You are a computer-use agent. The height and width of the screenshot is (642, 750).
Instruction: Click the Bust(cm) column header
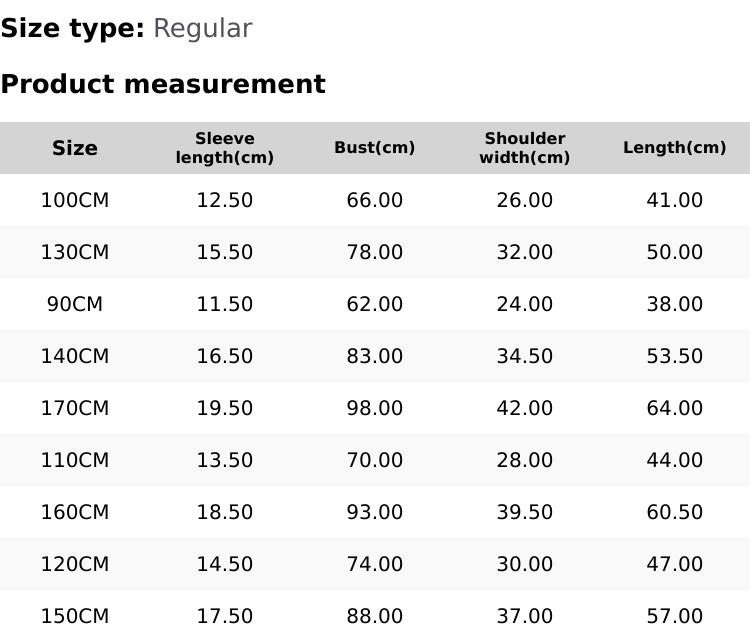(x=375, y=148)
